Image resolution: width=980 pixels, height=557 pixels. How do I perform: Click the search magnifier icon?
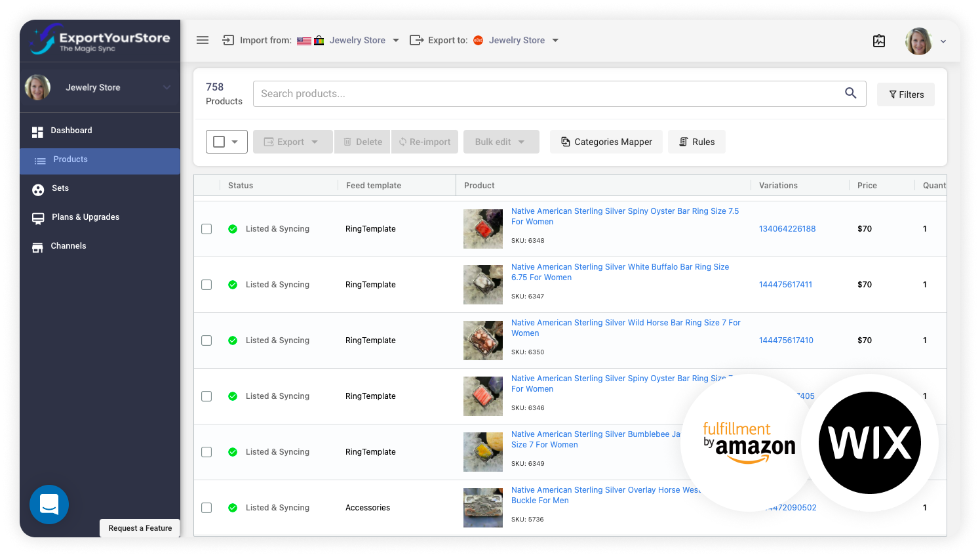tap(850, 93)
